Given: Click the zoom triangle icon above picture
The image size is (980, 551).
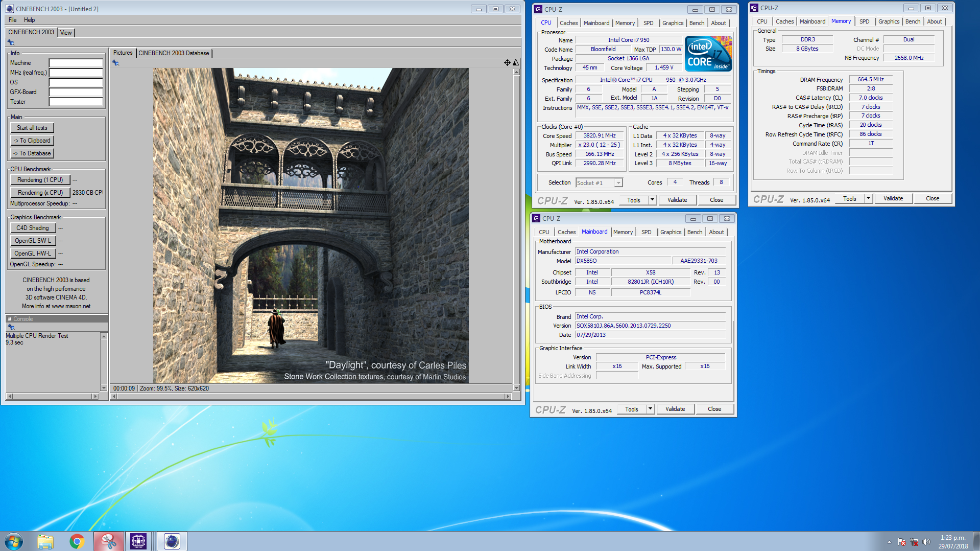Looking at the screenshot, I should click(516, 62).
